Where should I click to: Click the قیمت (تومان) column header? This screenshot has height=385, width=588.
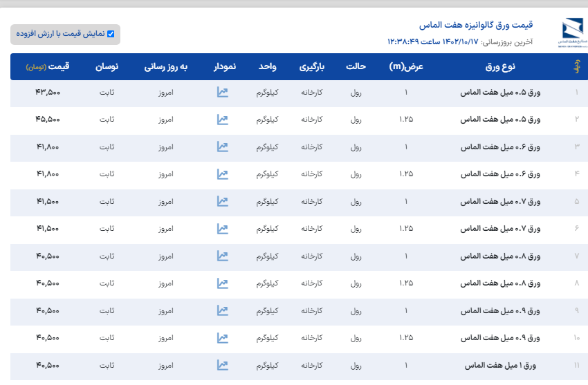(48, 67)
